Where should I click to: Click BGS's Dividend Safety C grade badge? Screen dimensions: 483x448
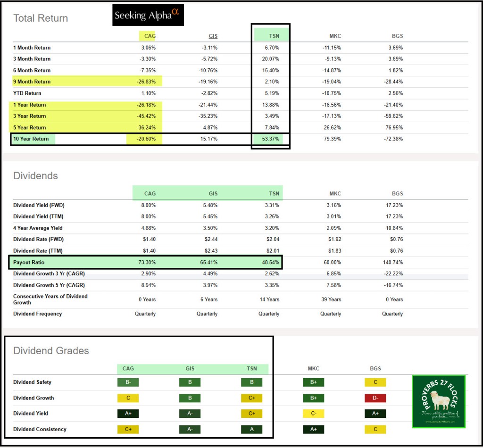pyautogui.click(x=375, y=382)
